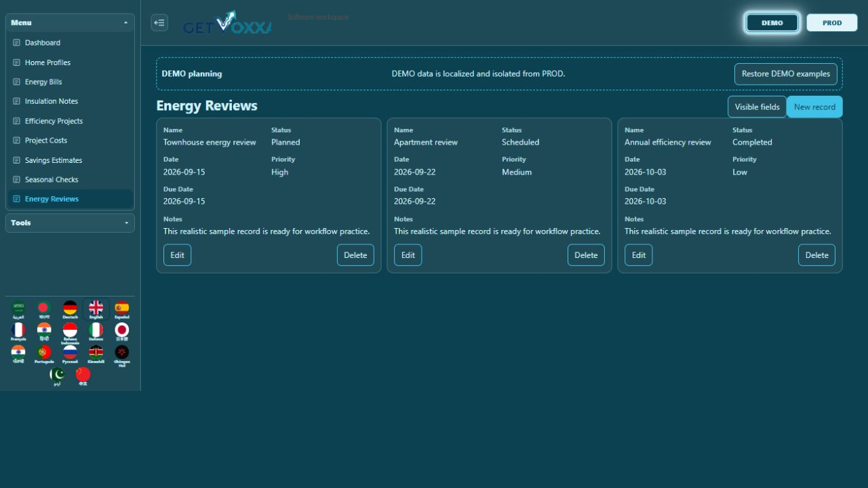Open the Visible fields dropdown
The width and height of the screenshot is (868, 488).
(x=757, y=107)
